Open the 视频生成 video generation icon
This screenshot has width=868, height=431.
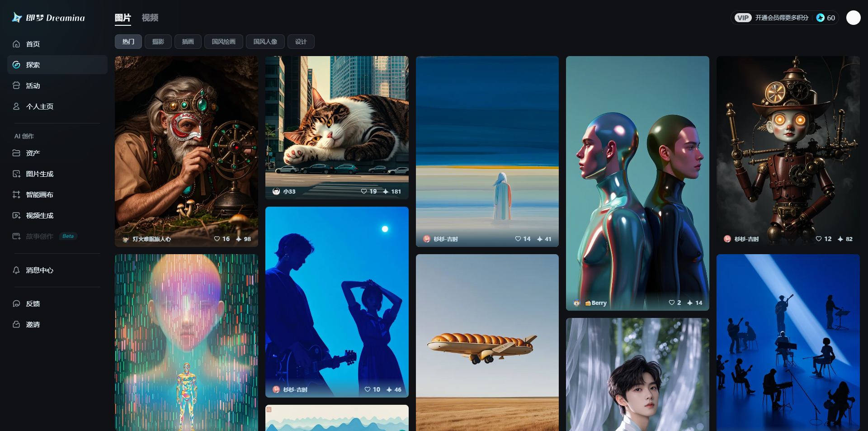(x=16, y=215)
